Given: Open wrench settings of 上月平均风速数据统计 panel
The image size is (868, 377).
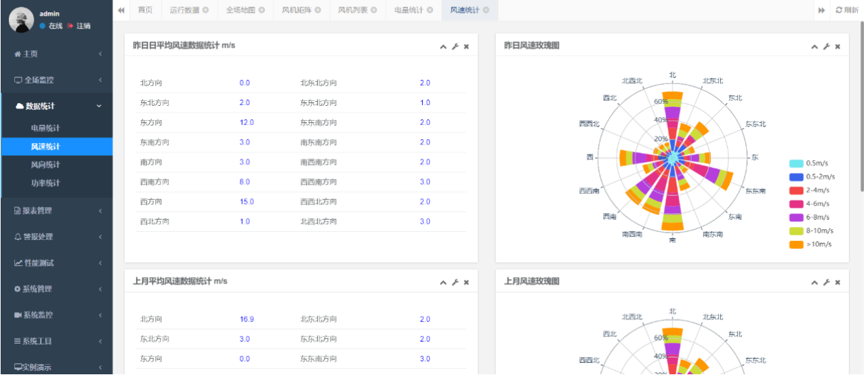Looking at the screenshot, I should click(455, 283).
